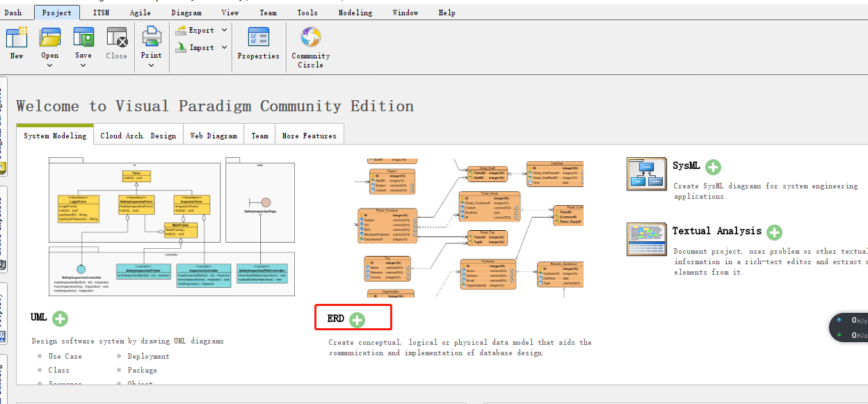
Task: Click the "Welcome to Visual Paradigm Community Edition" title
Action: pyautogui.click(x=215, y=106)
